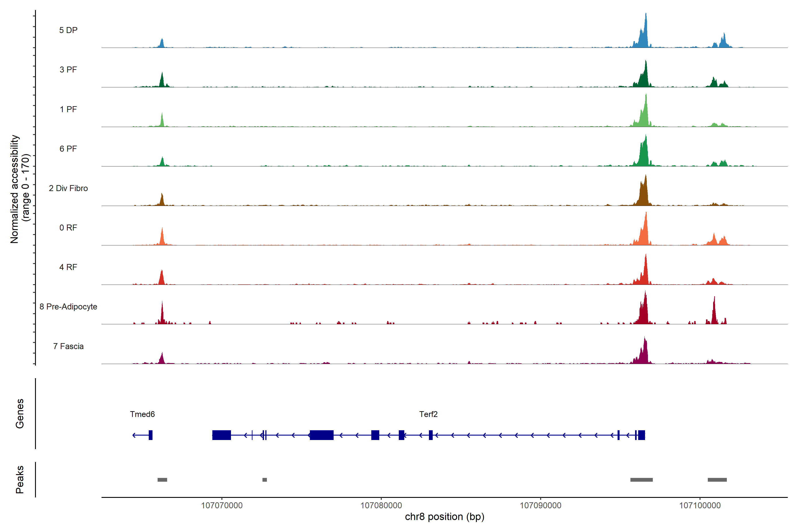Click the Genes track label
Screen dimensions: 798x532
click(x=20, y=414)
